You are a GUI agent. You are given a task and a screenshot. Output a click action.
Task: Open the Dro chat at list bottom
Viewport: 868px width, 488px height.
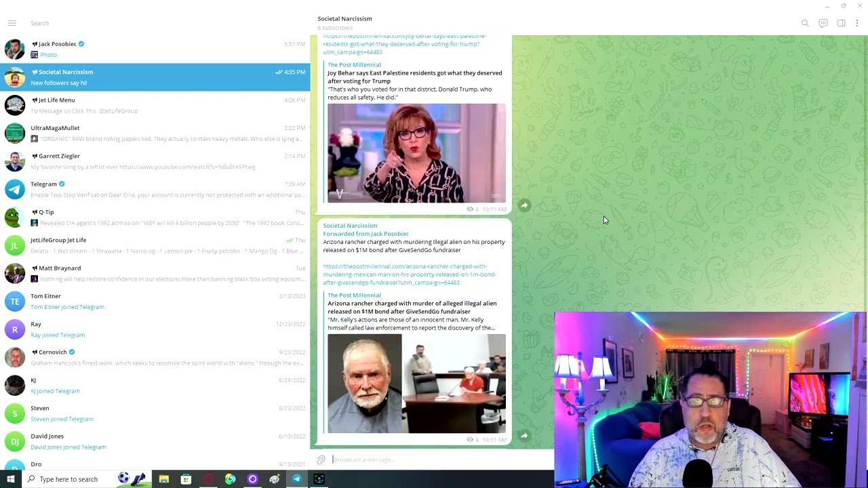(155, 465)
